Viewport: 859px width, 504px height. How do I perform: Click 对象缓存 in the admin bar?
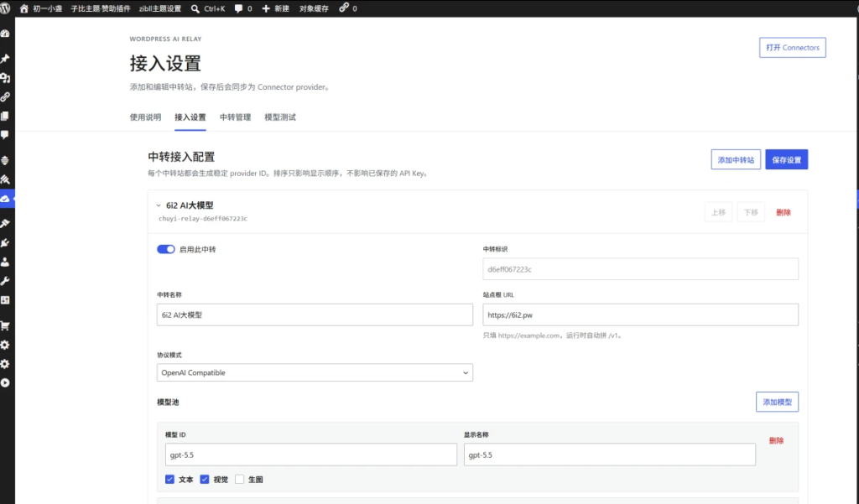click(314, 8)
